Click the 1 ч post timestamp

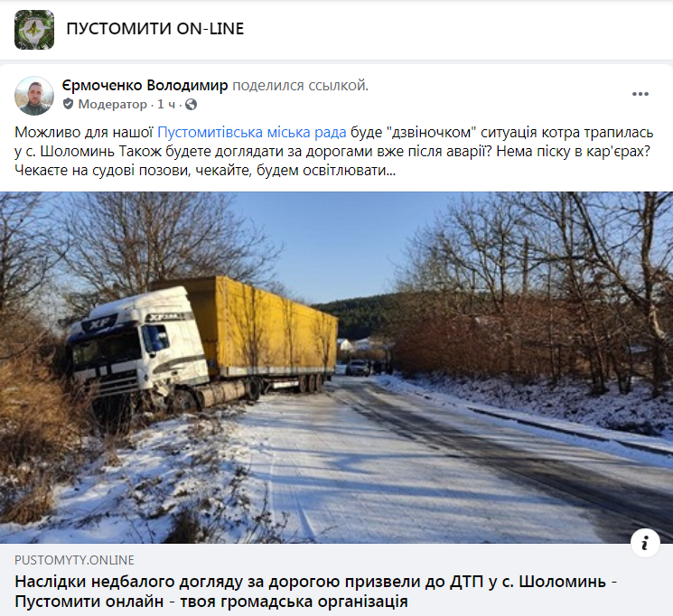pyautogui.click(x=166, y=104)
